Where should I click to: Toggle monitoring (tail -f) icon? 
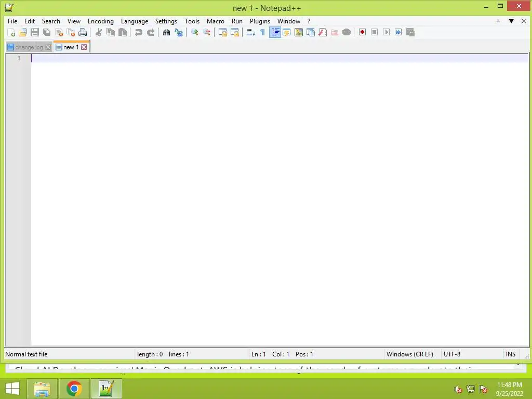(347, 32)
